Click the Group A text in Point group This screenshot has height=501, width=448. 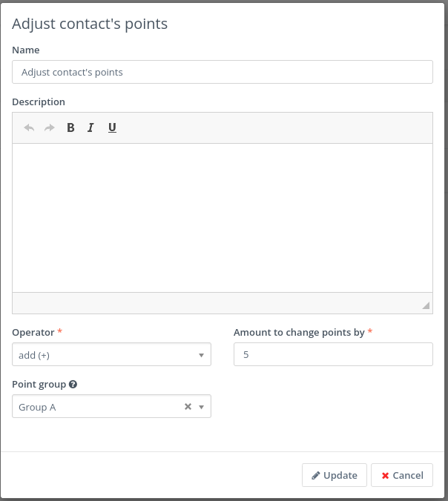tap(37, 407)
